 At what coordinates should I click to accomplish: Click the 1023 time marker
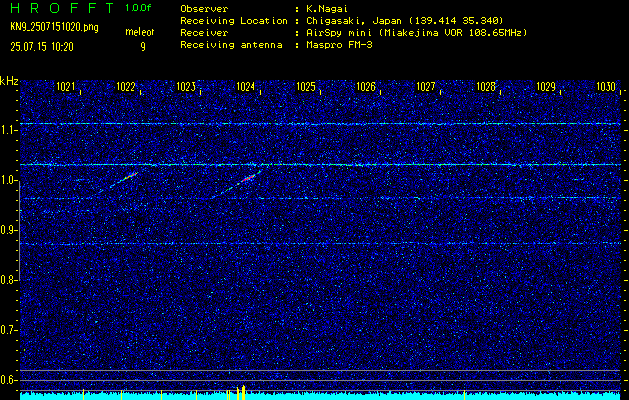click(186, 87)
